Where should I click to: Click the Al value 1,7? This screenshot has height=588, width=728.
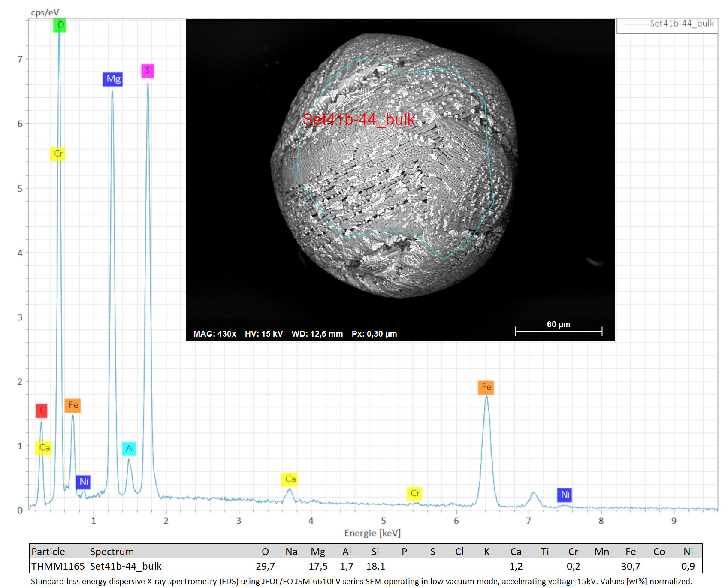point(347,566)
